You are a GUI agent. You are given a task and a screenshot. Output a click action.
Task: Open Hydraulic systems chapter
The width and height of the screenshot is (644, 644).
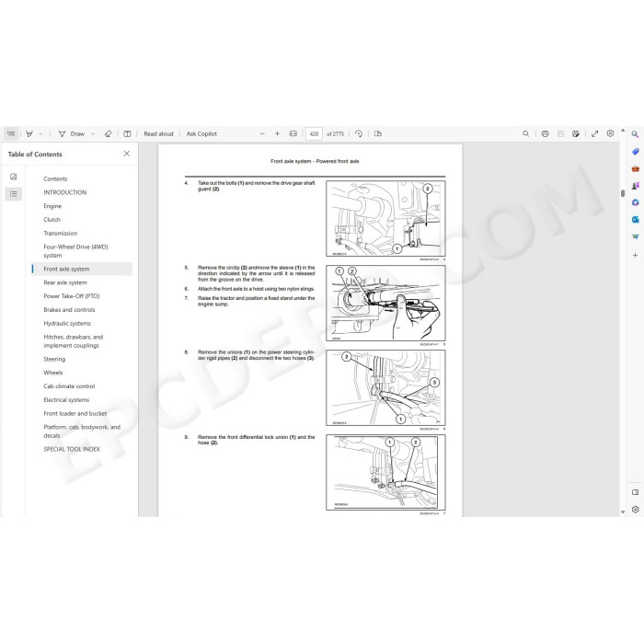pyautogui.click(x=67, y=323)
